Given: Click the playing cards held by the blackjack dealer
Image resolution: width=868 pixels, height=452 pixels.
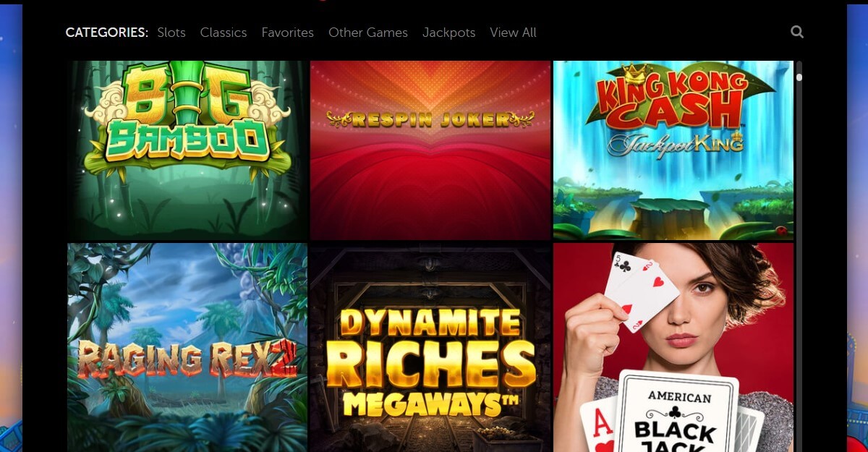Looking at the screenshot, I should (642, 291).
